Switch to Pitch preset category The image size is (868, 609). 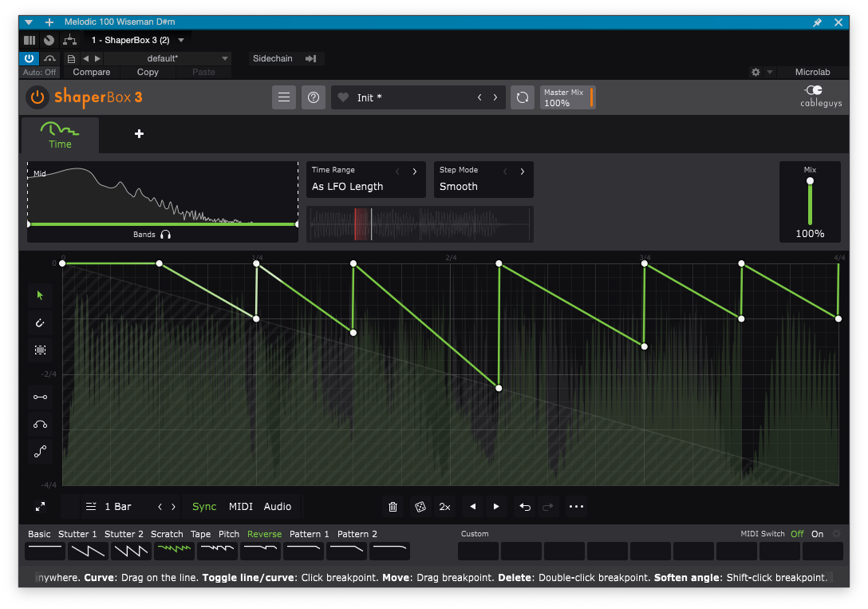tap(229, 534)
